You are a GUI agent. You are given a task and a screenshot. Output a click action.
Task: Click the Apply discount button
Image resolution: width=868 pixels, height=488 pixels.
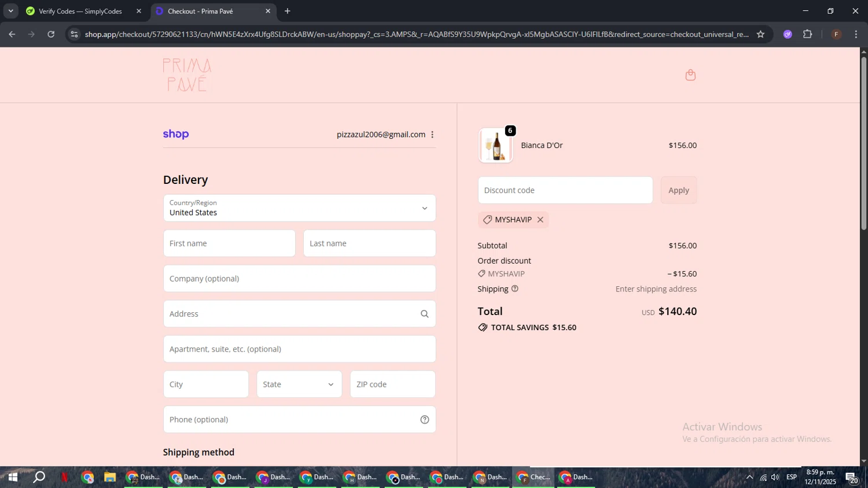(679, 190)
